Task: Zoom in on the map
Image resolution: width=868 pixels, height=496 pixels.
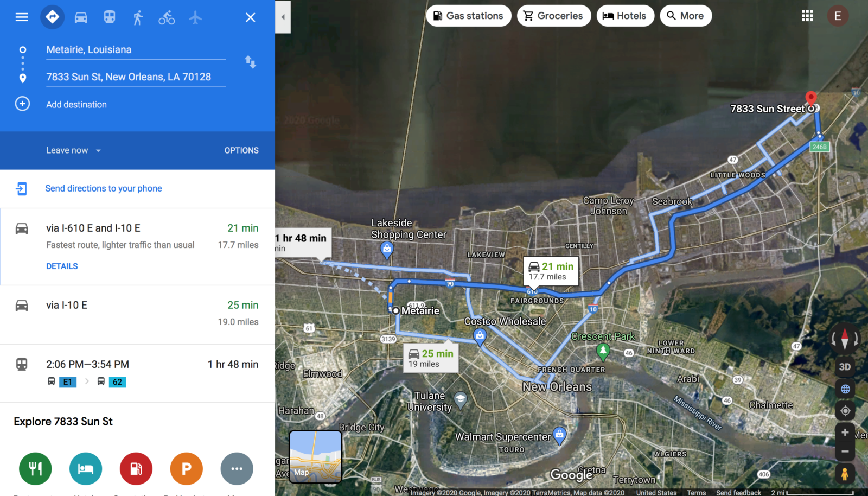Action: (845, 433)
